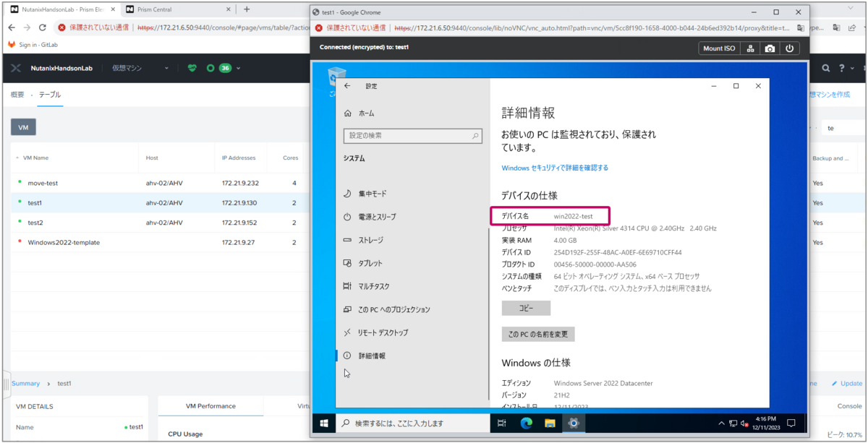Open File Explorer from VM taskbar
Image resolution: width=868 pixels, height=443 pixels.
(550, 423)
